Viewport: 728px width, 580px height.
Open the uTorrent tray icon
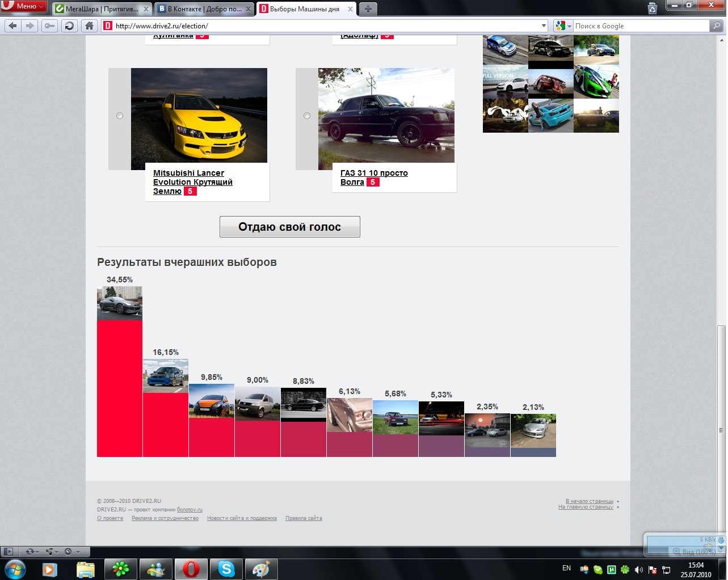[612, 569]
